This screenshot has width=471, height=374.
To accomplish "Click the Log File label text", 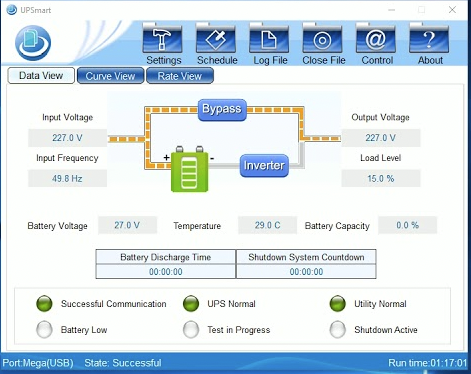I will coord(270,60).
